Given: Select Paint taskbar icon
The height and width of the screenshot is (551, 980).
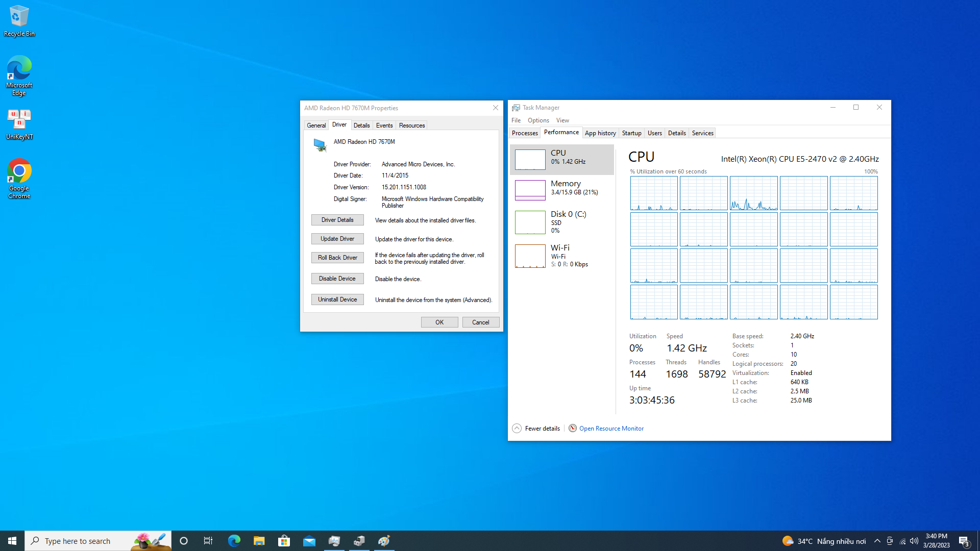Looking at the screenshot, I should (x=384, y=541).
